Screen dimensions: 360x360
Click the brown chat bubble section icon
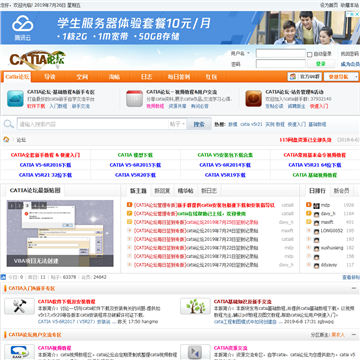(x=254, y=99)
